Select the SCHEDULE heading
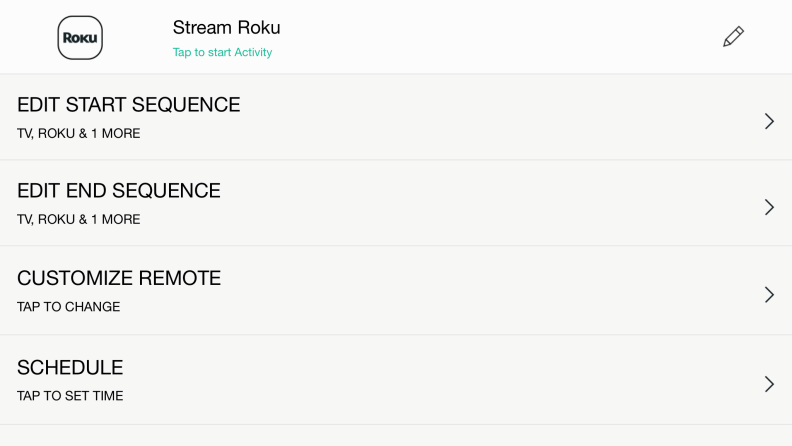The width and height of the screenshot is (792, 446). (x=70, y=367)
